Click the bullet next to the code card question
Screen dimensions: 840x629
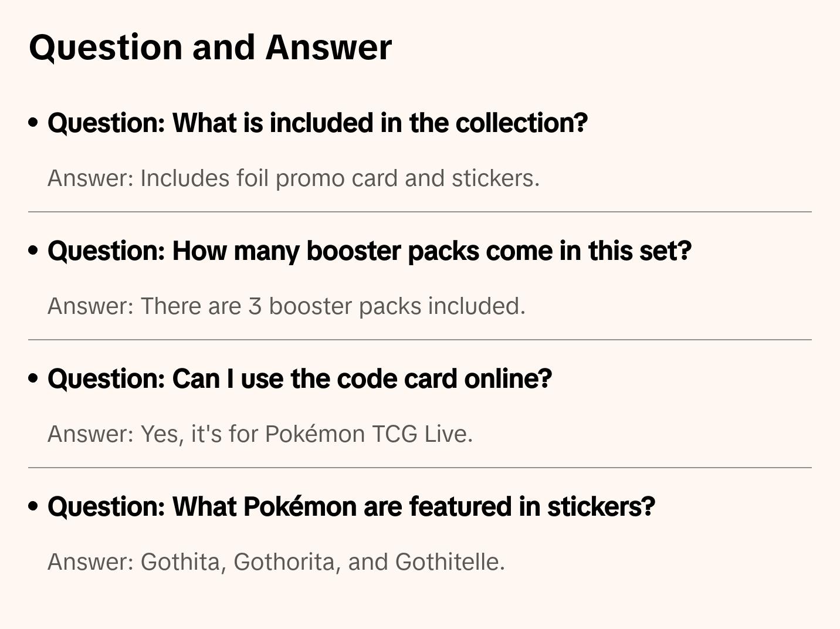pyautogui.click(x=33, y=379)
